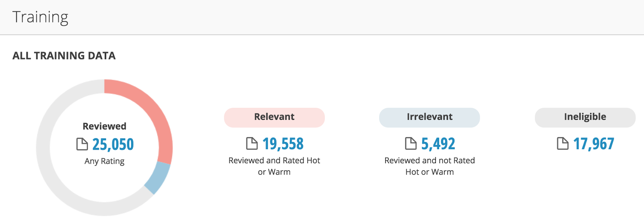Open the 5,492 irrelevant documents count

(x=438, y=144)
